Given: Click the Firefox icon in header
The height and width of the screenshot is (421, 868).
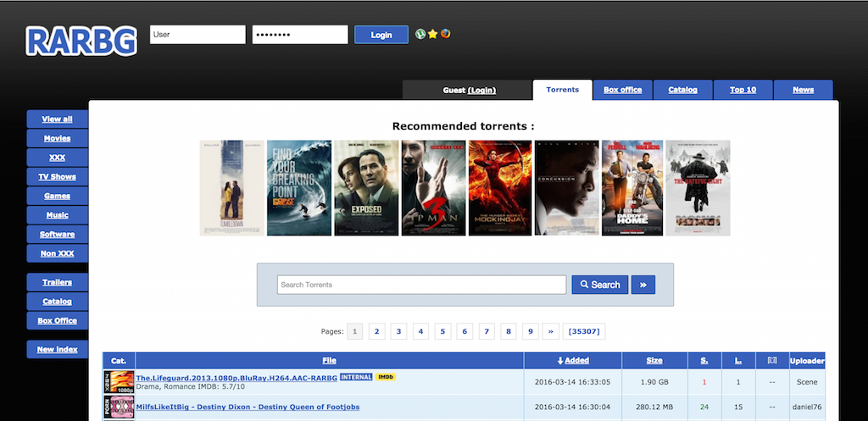Looking at the screenshot, I should 445,34.
